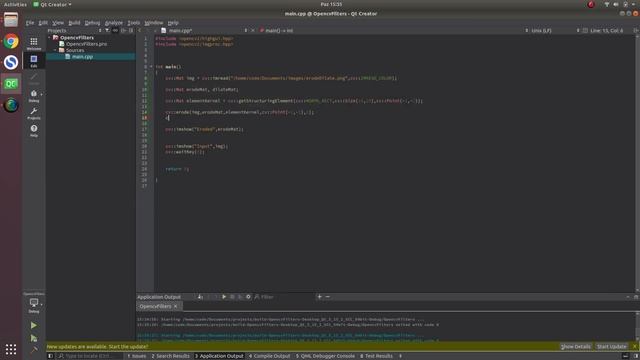Image resolution: width=640 pixels, height=360 pixels.
Task: Open the Help menu
Action: click(x=173, y=23)
